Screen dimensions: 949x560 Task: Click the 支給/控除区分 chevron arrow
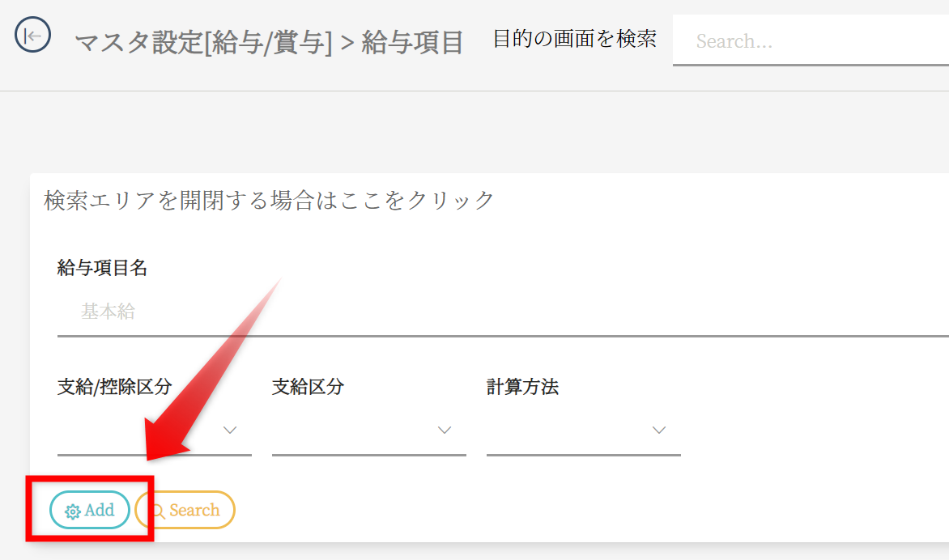coord(230,430)
